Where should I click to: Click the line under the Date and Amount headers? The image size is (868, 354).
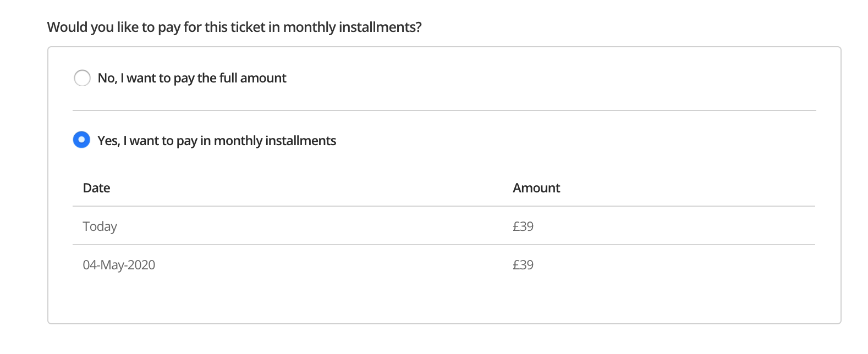(x=444, y=206)
